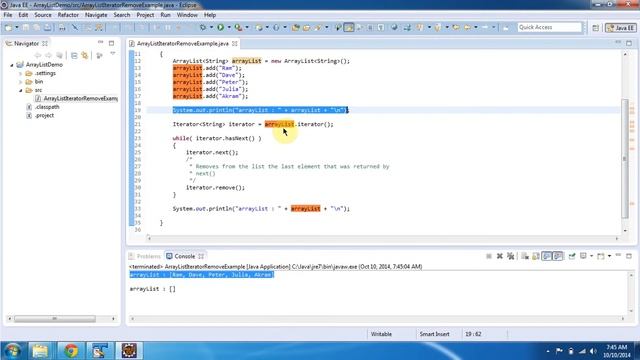Click the Pin Console icon
This screenshot has height=360, width=640.
point(572,256)
